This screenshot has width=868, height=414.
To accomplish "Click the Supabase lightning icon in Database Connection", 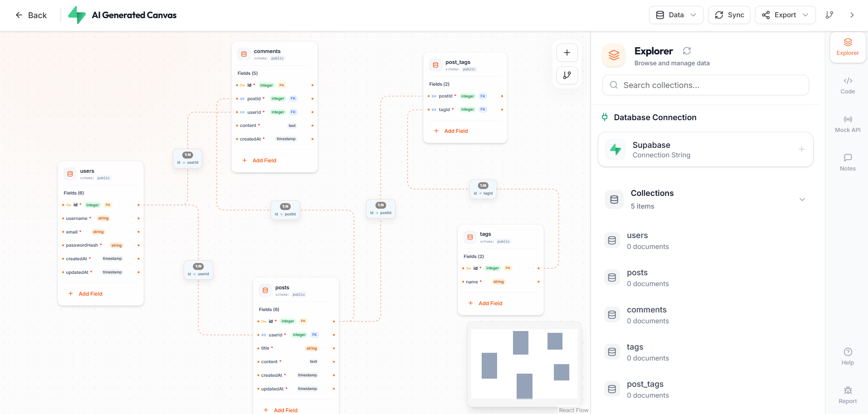I will coord(615,149).
